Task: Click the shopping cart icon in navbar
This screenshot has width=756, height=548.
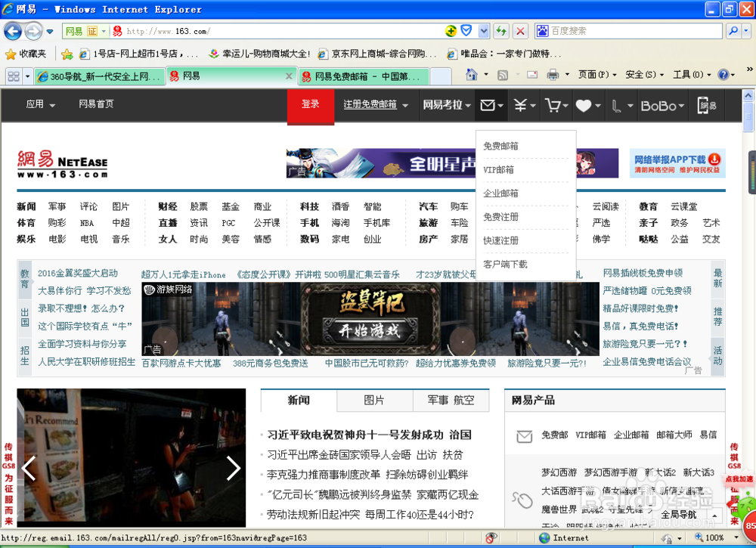Action: tap(553, 105)
